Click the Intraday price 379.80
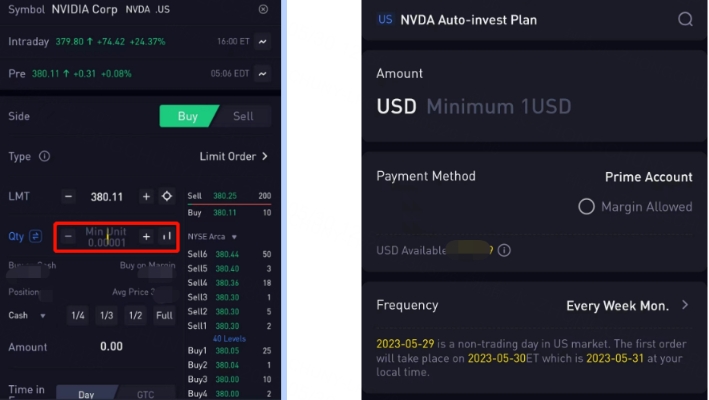This screenshot has width=709, height=400. (69, 42)
